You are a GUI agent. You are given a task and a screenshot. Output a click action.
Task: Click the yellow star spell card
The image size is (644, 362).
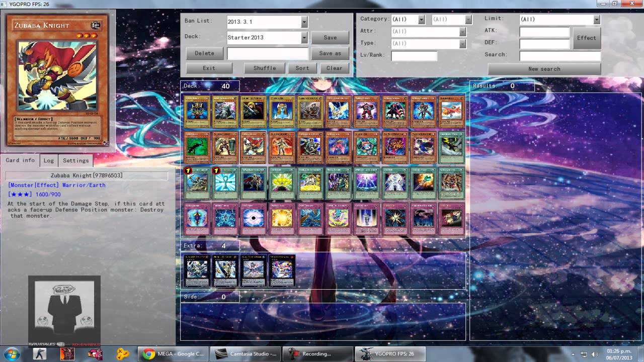pos(282,184)
